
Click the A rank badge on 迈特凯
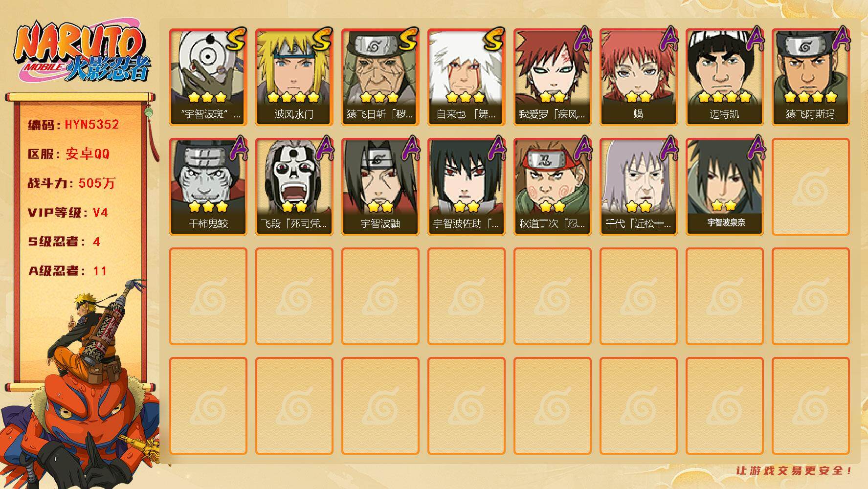coord(753,39)
